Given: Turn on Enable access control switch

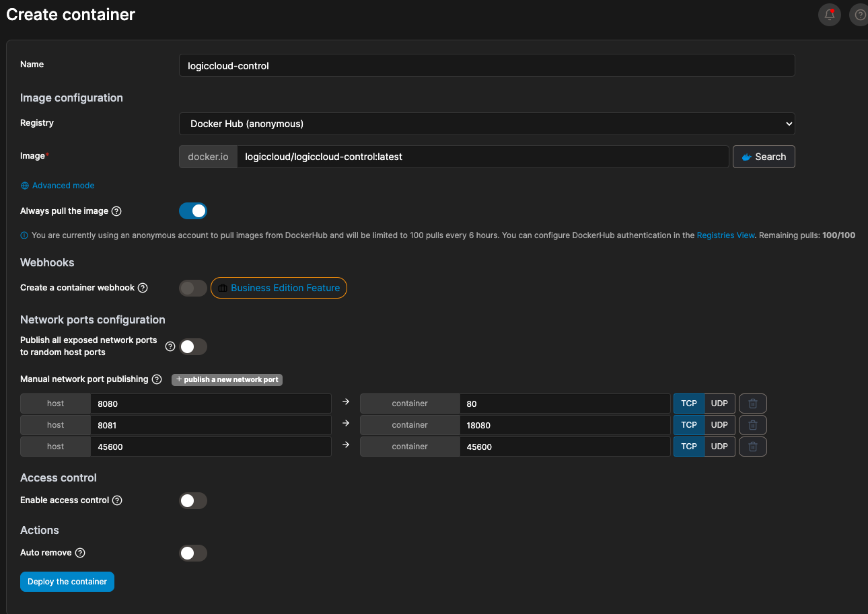Looking at the screenshot, I should click(193, 501).
